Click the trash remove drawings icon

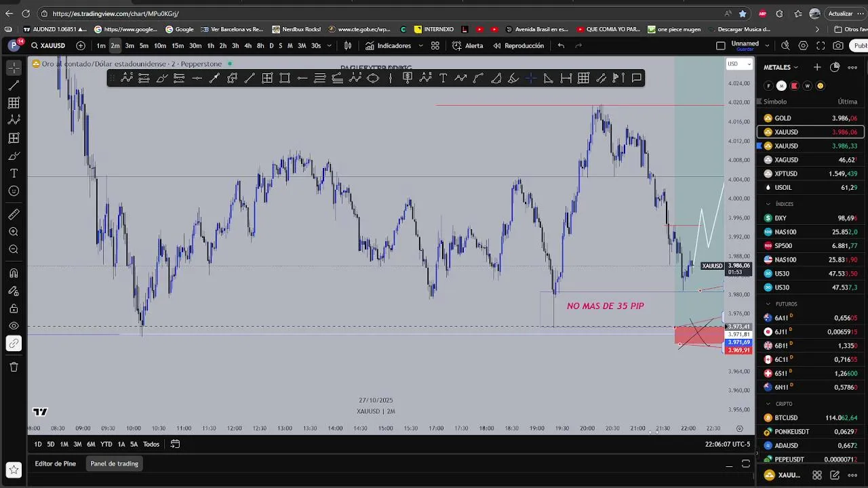(14, 367)
